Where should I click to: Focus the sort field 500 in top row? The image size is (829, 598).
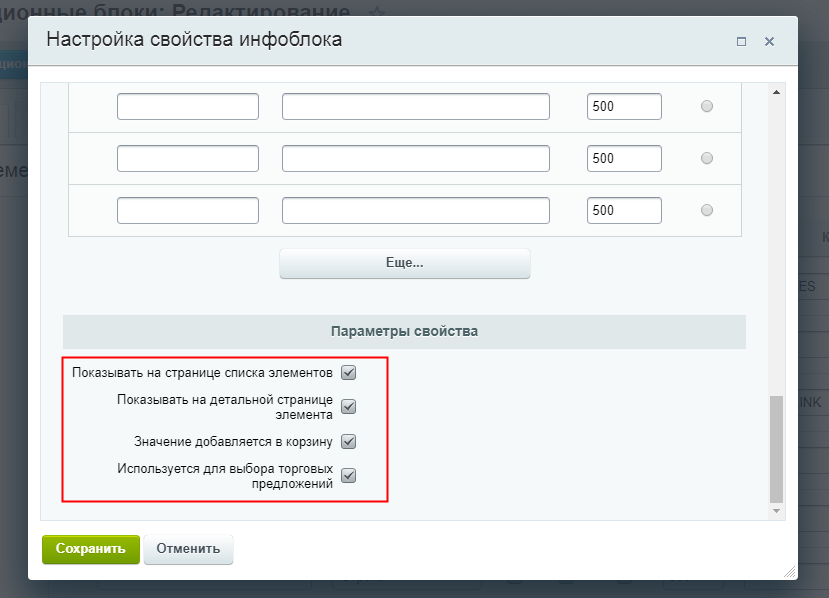pos(624,107)
